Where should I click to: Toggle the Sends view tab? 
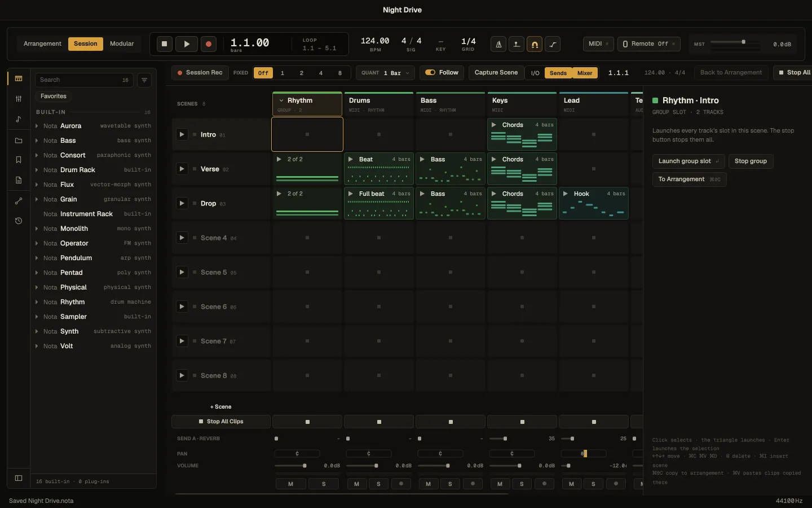point(558,73)
